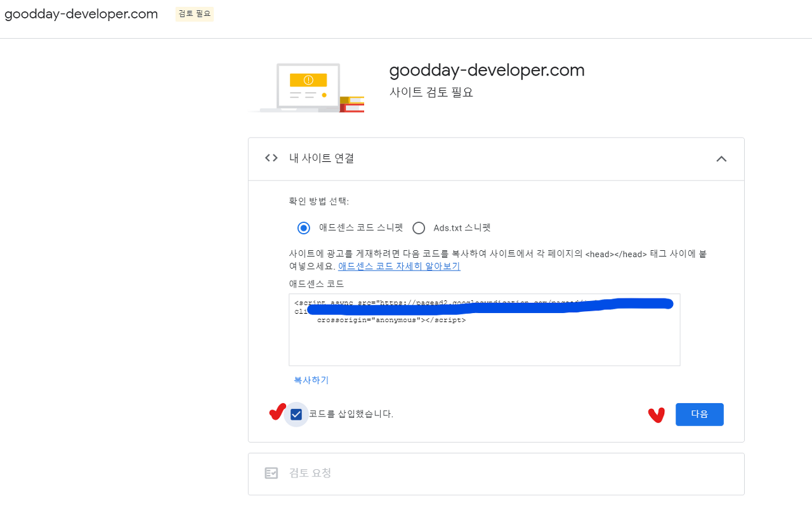Image resolution: width=812 pixels, height=508 pixels.
Task: Click the 애드센스 코드 field label
Action: [317, 284]
